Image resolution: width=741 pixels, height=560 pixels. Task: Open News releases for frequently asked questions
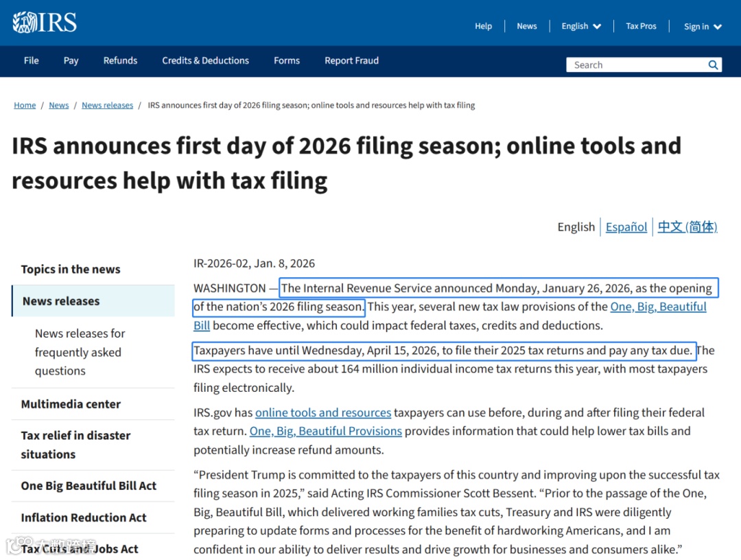click(x=80, y=352)
